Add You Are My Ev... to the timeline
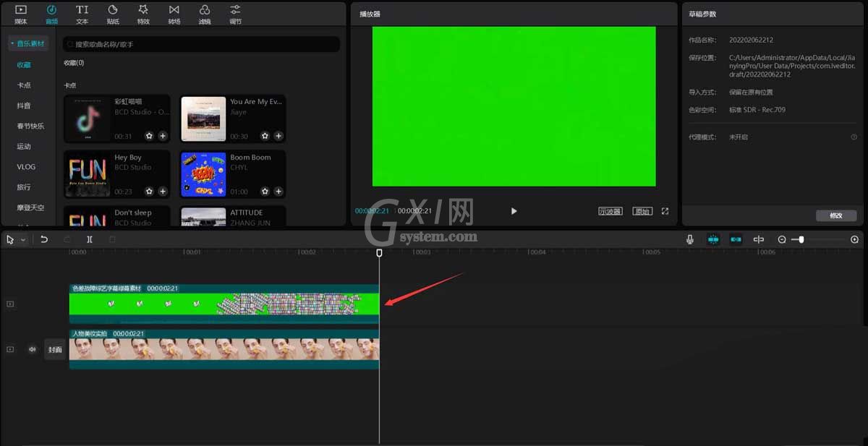This screenshot has width=868, height=446. pos(278,136)
